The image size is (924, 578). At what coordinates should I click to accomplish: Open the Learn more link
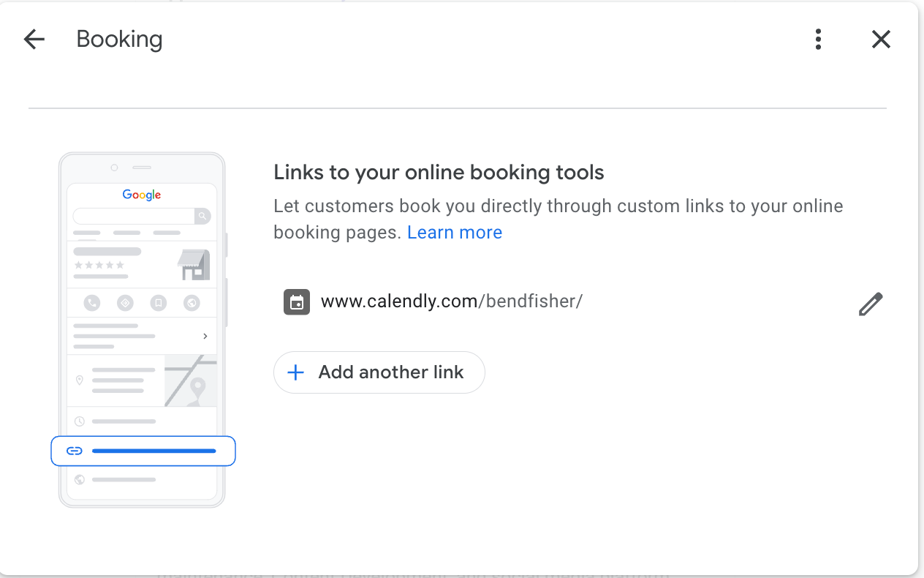pyautogui.click(x=455, y=233)
